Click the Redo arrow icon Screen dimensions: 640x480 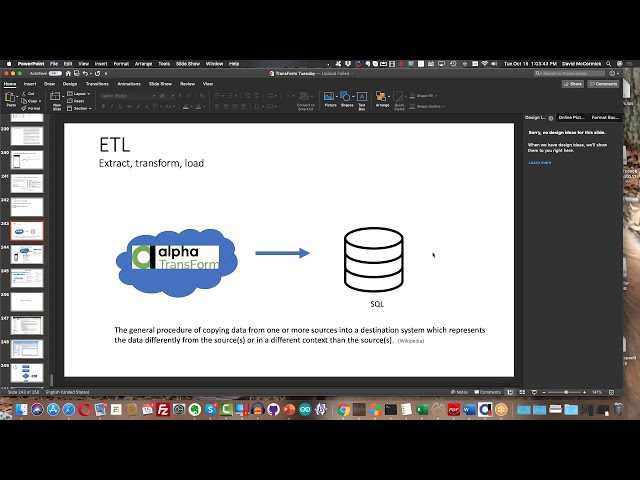(x=97, y=73)
